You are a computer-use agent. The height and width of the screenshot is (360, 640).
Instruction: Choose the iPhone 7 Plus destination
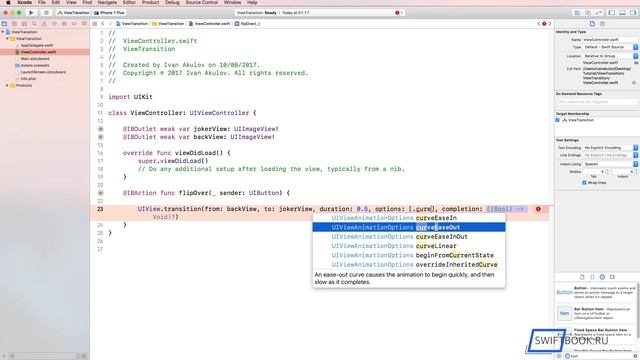tap(109, 13)
